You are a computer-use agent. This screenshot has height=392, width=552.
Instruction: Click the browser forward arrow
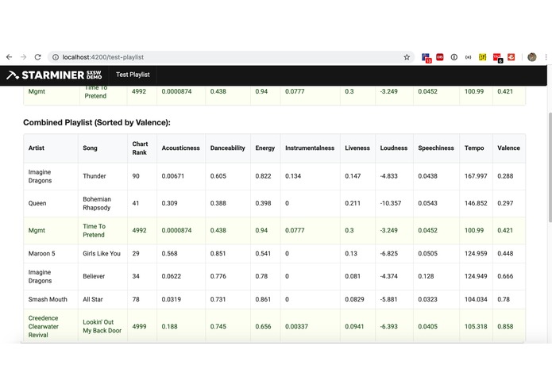coord(23,57)
